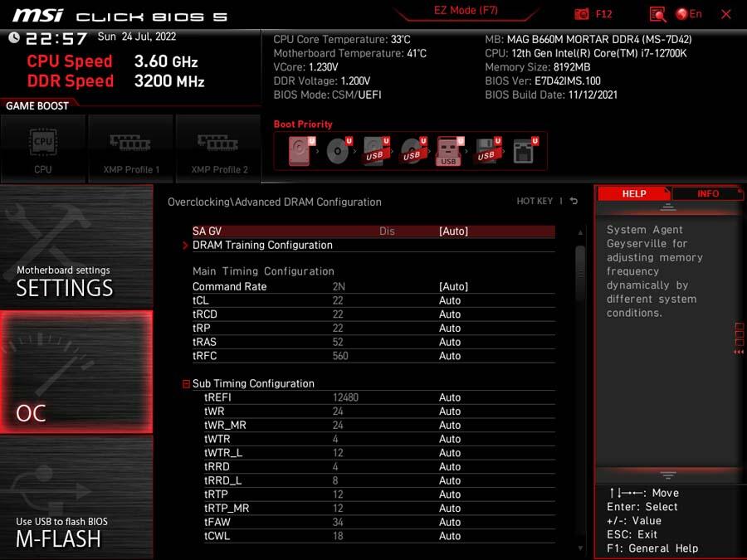Select the tRP Auto value field
Image resolution: width=747 pixels, height=560 pixels.
[450, 328]
